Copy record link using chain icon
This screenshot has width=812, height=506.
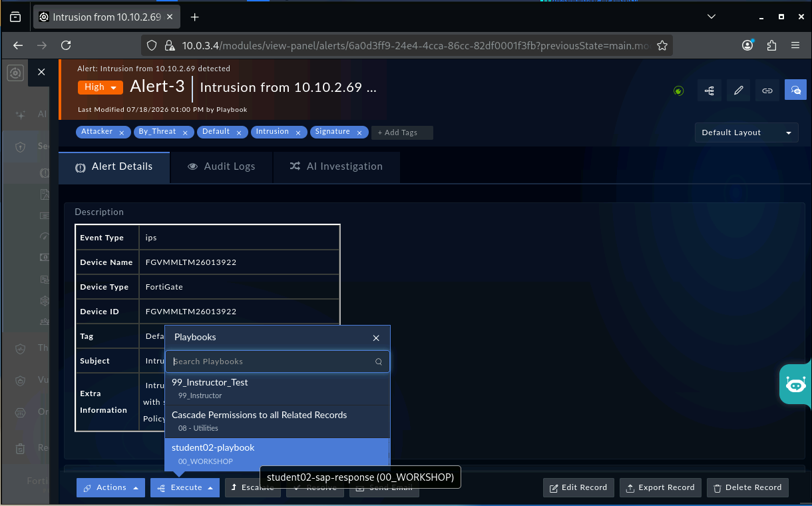767,91
